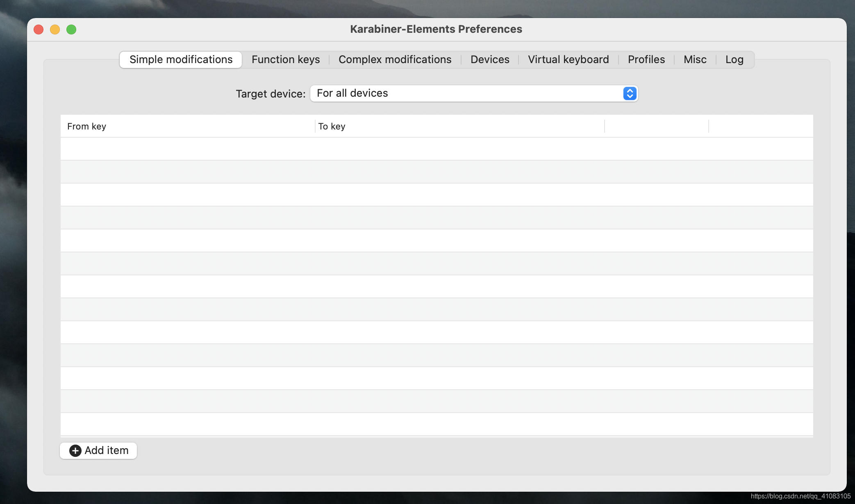Click the From key column header
855x504 pixels.
[87, 126]
